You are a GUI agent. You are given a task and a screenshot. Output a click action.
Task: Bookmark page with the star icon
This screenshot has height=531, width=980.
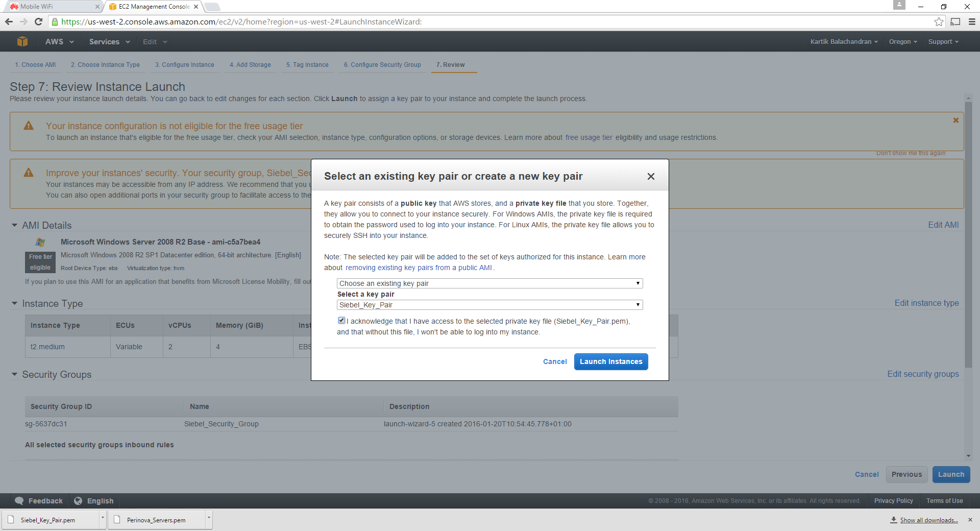pos(939,21)
